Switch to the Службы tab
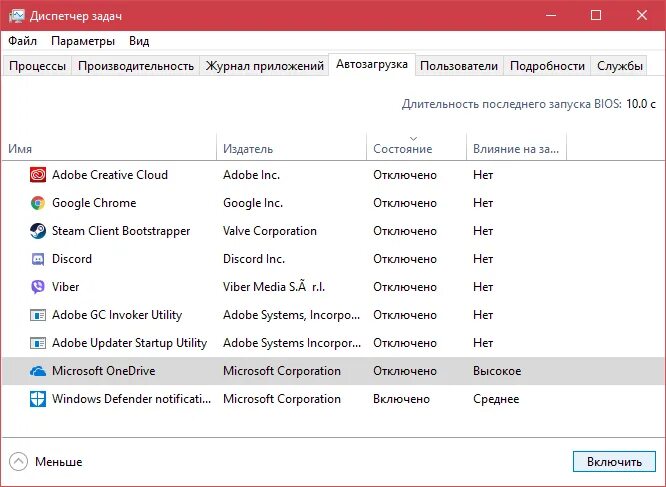 pos(619,66)
